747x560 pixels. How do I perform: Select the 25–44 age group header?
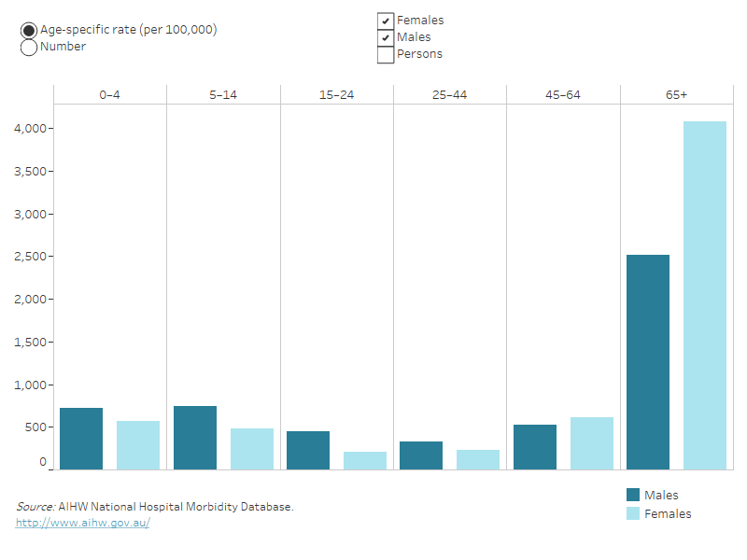[449, 94]
